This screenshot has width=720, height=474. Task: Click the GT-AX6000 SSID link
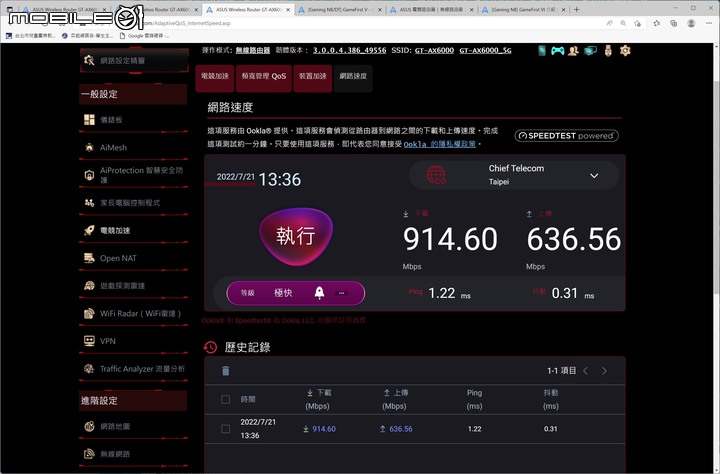434,50
